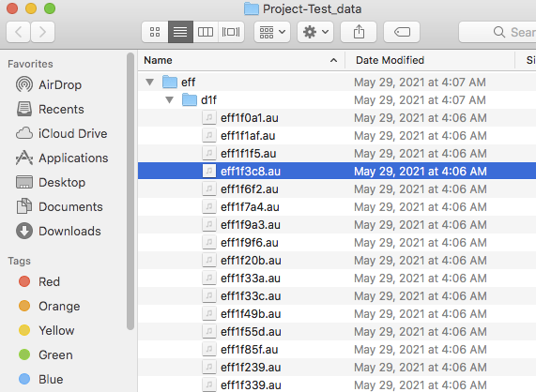The image size is (536, 392).
Task: Click the audio file icon of eff1f0a1.au
Action: click(x=209, y=118)
